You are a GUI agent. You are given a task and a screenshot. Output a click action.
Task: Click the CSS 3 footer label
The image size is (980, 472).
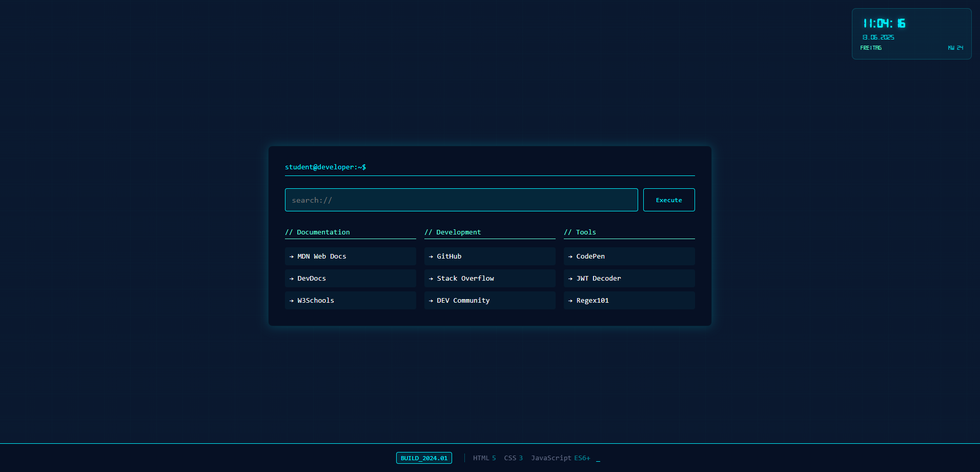(x=513, y=458)
